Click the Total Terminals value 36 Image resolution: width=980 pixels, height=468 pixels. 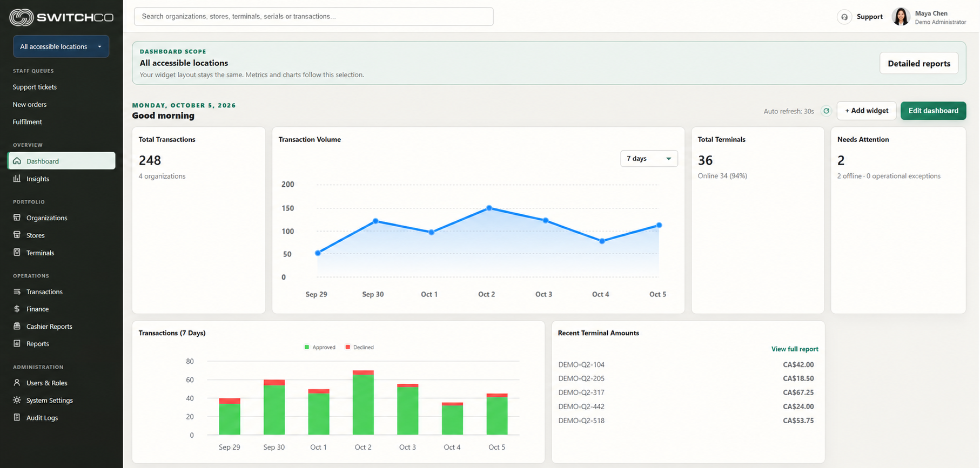click(705, 160)
